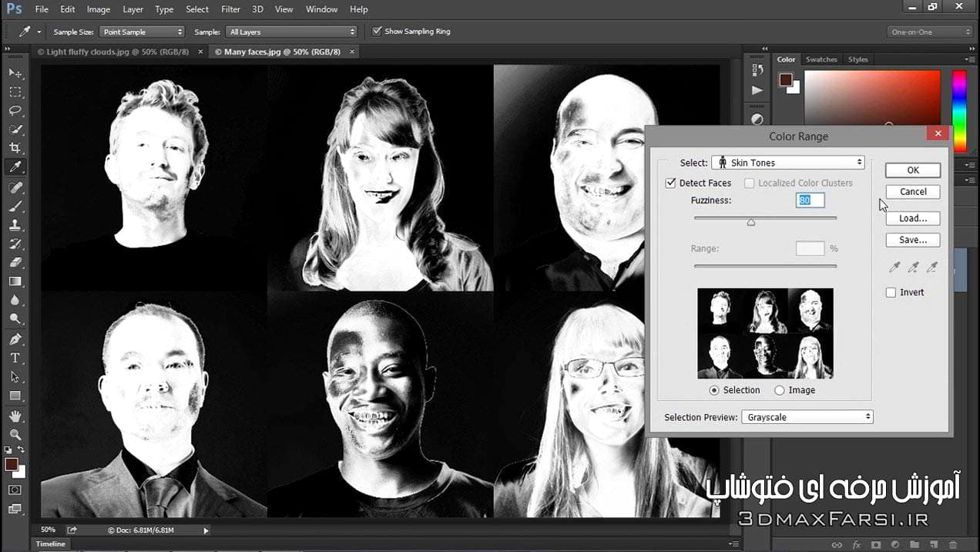Select the History Brush tool
Image resolution: width=980 pixels, height=552 pixels.
tap(15, 244)
